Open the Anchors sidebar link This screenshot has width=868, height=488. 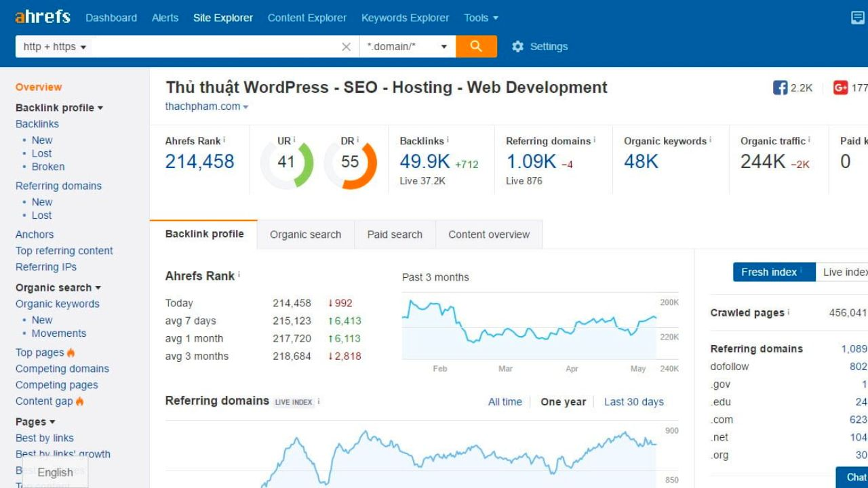pos(35,235)
